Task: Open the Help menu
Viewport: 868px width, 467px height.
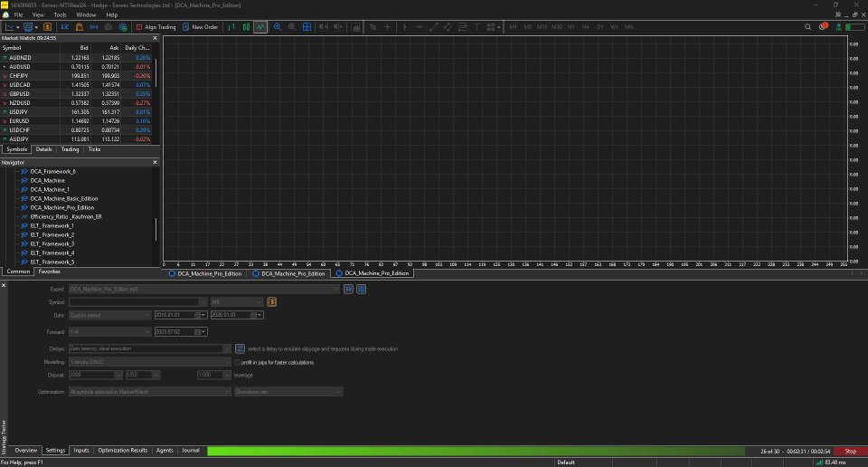Action: coord(111,15)
